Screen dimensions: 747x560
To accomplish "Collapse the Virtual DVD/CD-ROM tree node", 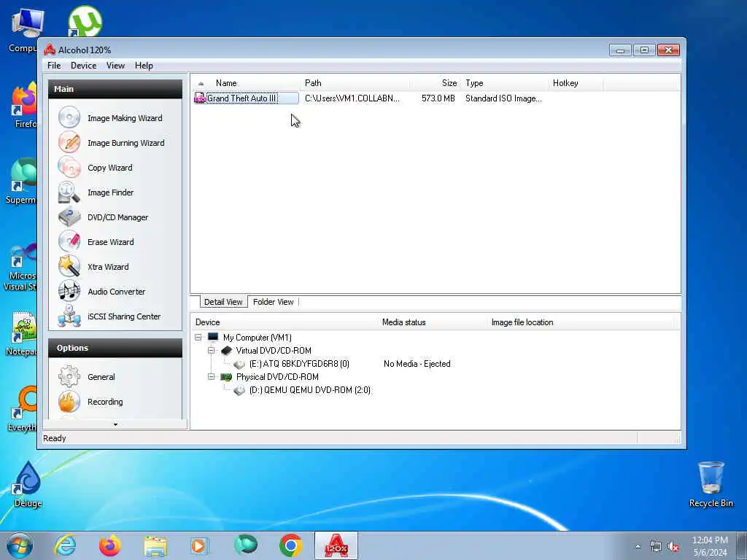I will tap(211, 351).
